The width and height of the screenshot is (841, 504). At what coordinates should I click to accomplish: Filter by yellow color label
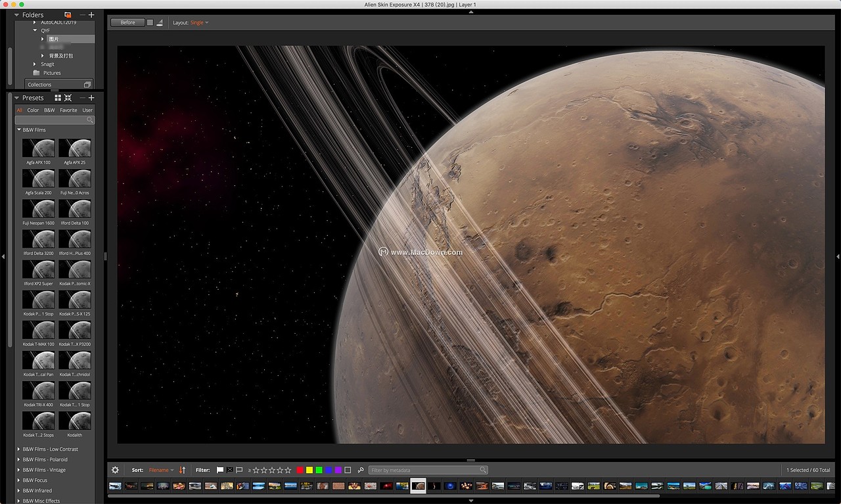pos(309,470)
